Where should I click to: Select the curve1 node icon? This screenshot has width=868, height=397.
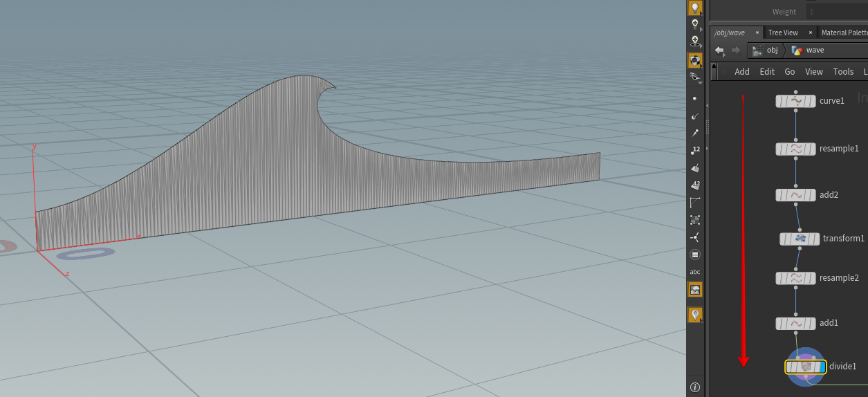tap(795, 101)
